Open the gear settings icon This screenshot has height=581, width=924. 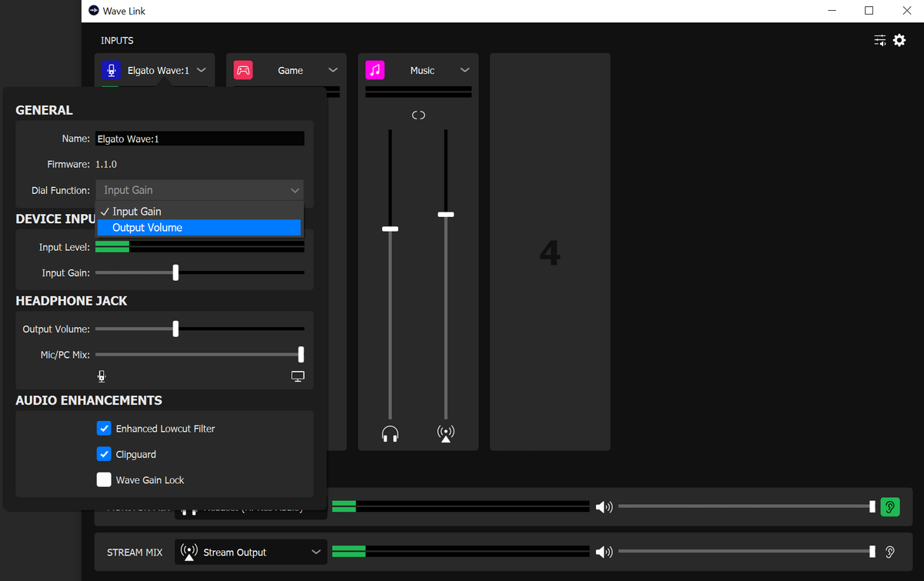coord(899,41)
